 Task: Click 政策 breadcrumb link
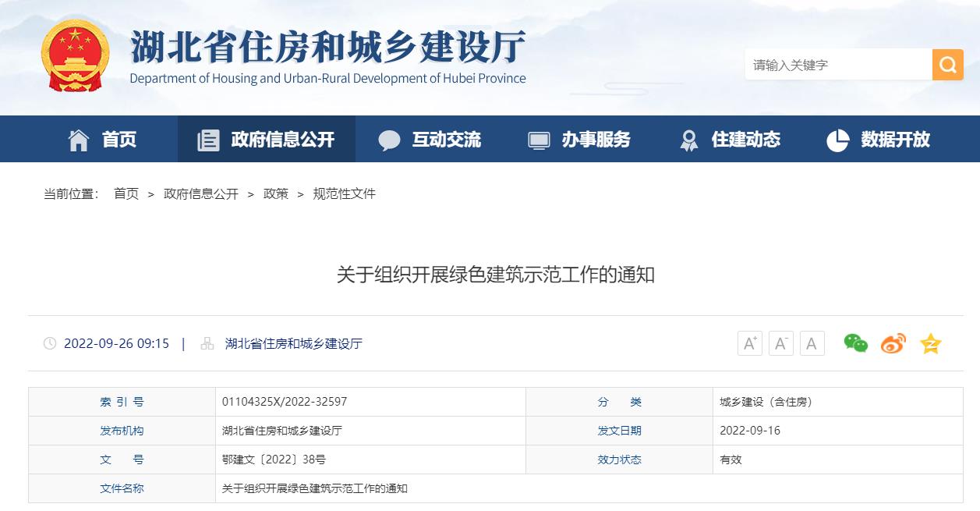tap(276, 193)
